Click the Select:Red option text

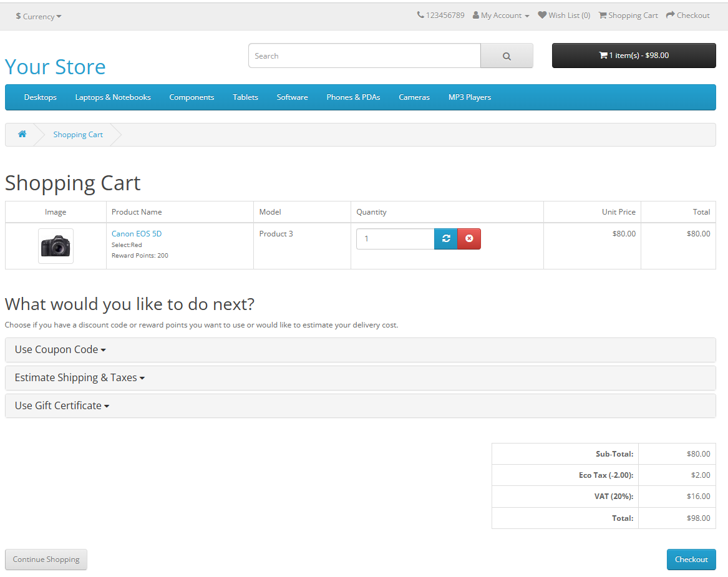[127, 245]
